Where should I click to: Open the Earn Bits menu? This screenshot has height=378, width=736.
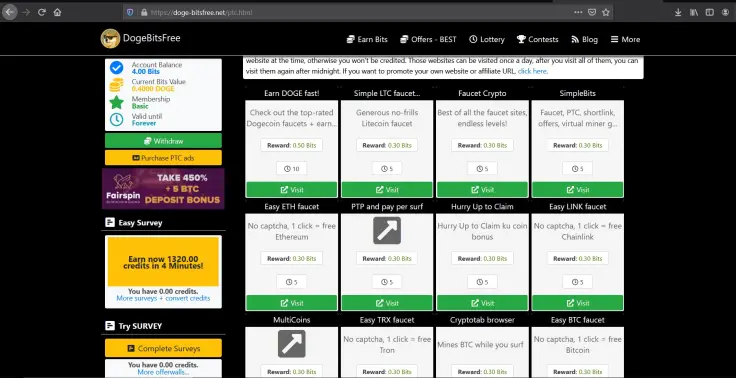point(367,39)
